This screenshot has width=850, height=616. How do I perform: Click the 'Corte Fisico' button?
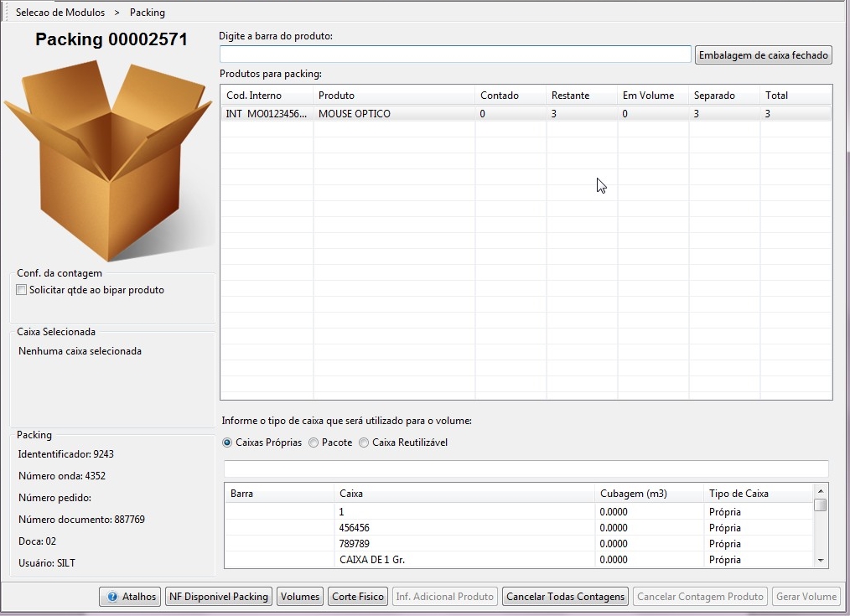point(358,597)
